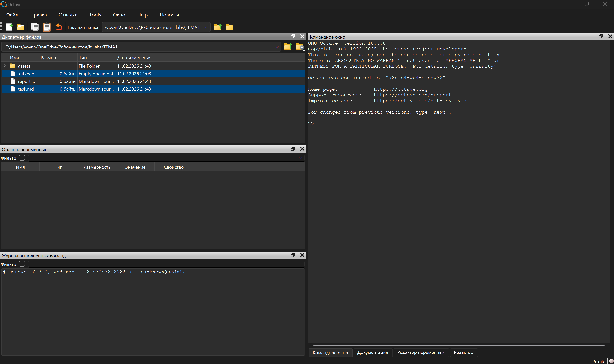
Task: Click the Paste clipboard icon
Action: point(47,27)
